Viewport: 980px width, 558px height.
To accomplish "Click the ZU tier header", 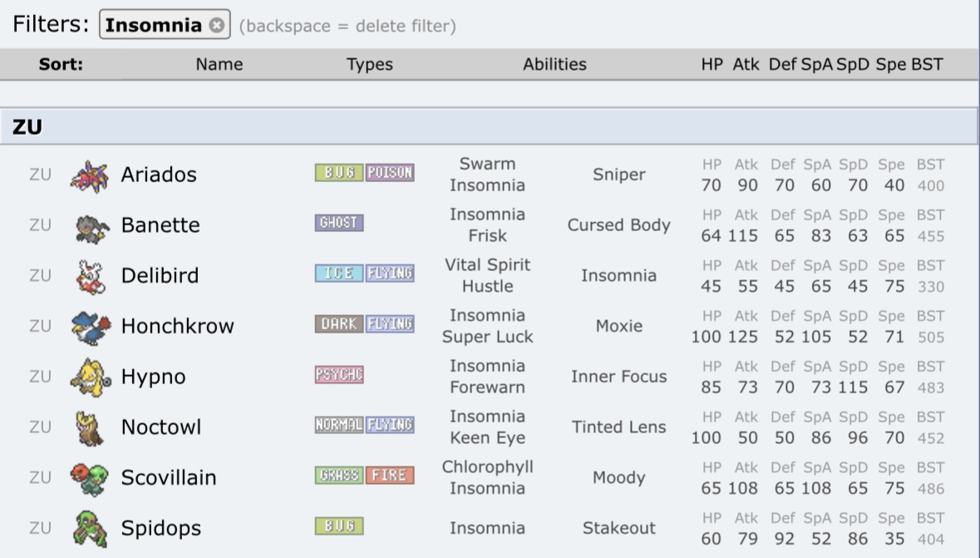I will pos(489,126).
